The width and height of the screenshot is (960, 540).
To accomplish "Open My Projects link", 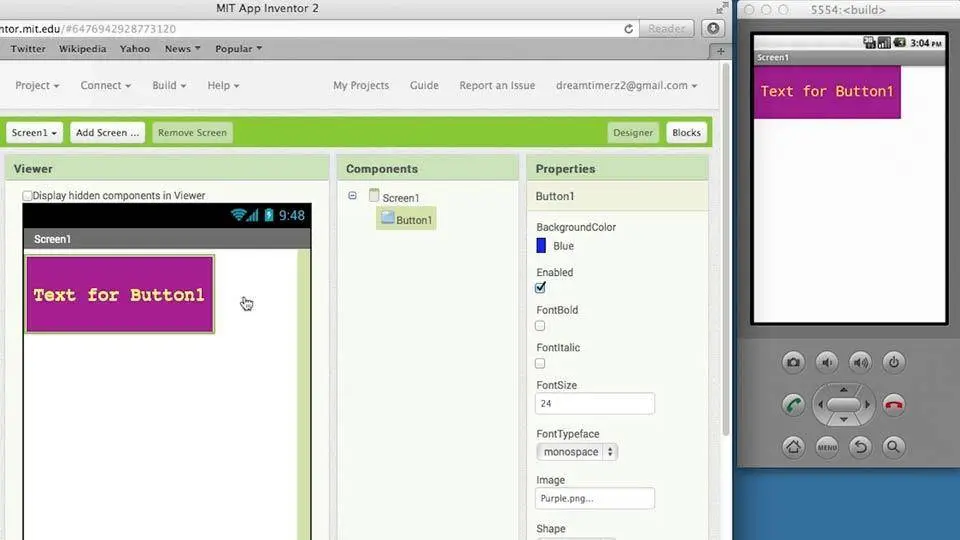I will [x=361, y=85].
